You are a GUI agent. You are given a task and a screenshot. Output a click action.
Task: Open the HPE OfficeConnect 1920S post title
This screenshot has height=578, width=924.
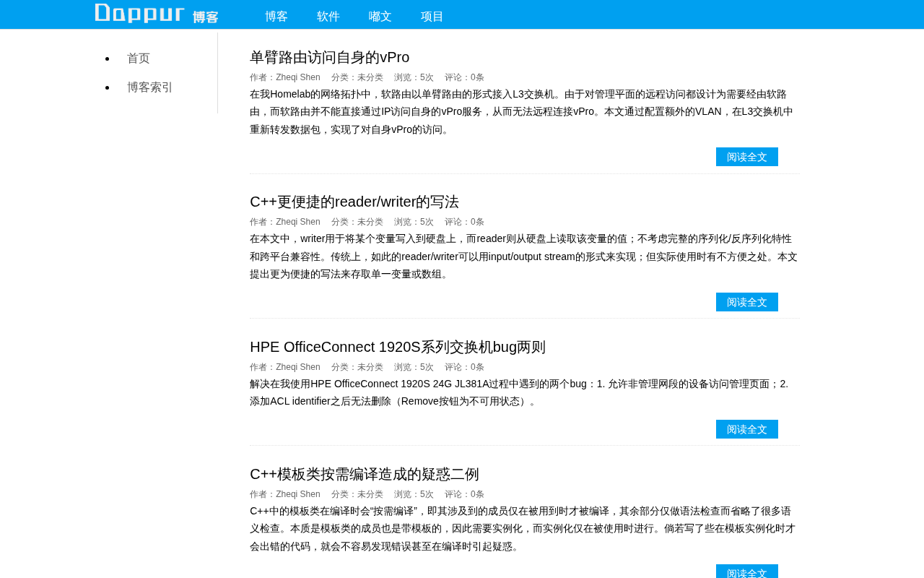tap(398, 347)
